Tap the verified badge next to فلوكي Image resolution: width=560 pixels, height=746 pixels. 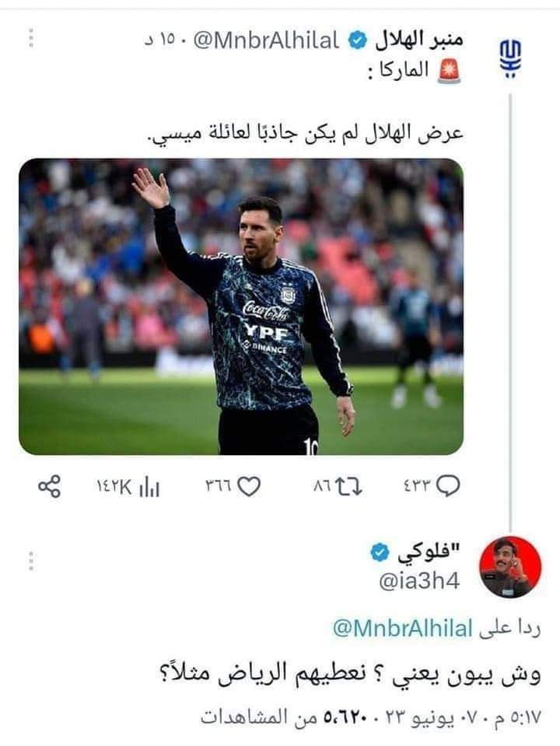pyautogui.click(x=380, y=553)
